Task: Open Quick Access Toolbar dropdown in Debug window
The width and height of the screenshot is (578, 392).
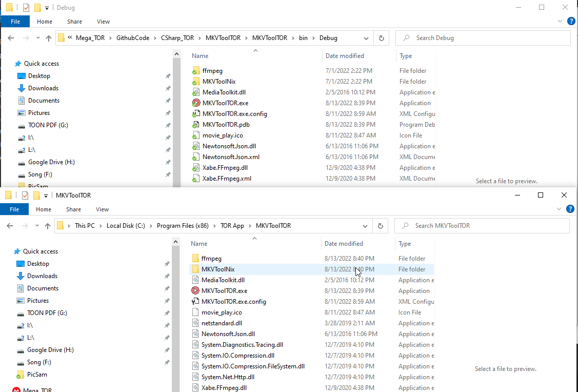Action: [47, 8]
